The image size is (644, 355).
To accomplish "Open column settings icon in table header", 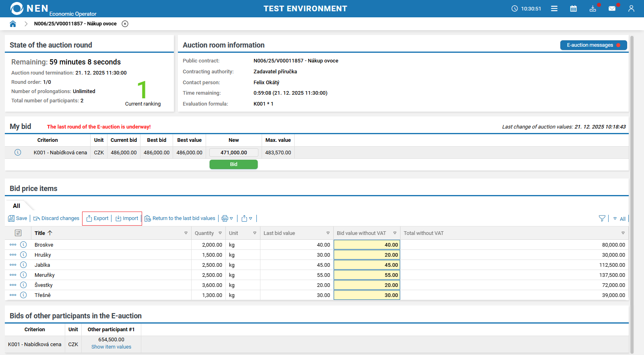I will 18,233.
